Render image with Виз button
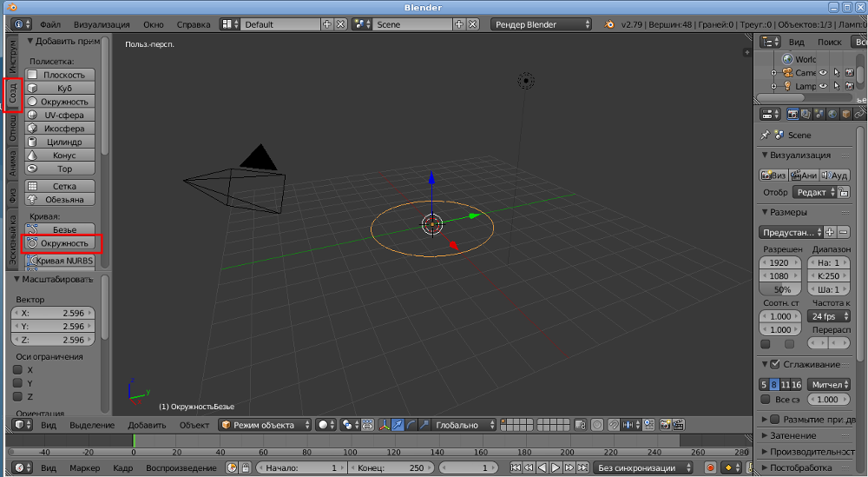 click(x=773, y=175)
